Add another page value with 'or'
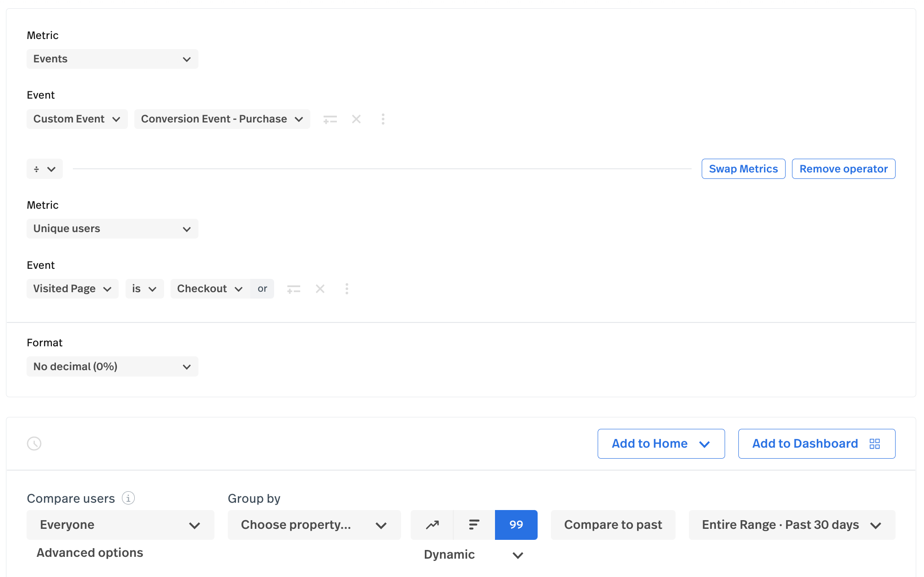Screen dimensions: 924x577 (262, 289)
